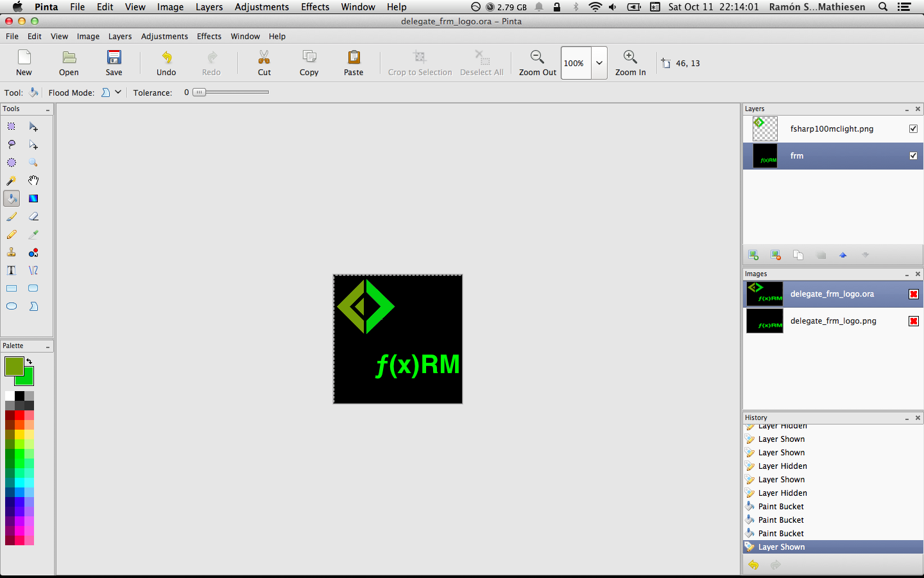Select the Rectangle Select tool

pyautogui.click(x=12, y=127)
